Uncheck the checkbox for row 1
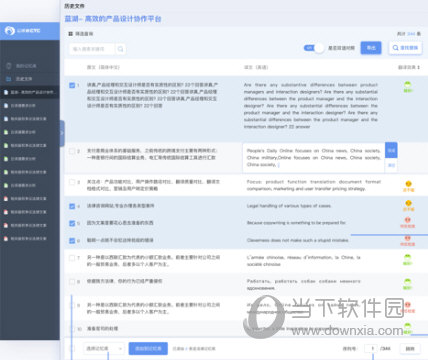This screenshot has width=428, height=360. click(72, 85)
